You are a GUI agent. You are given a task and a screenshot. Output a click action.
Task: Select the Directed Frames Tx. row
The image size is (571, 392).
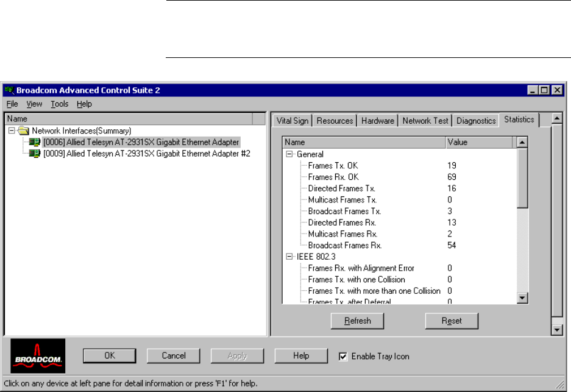click(x=342, y=188)
